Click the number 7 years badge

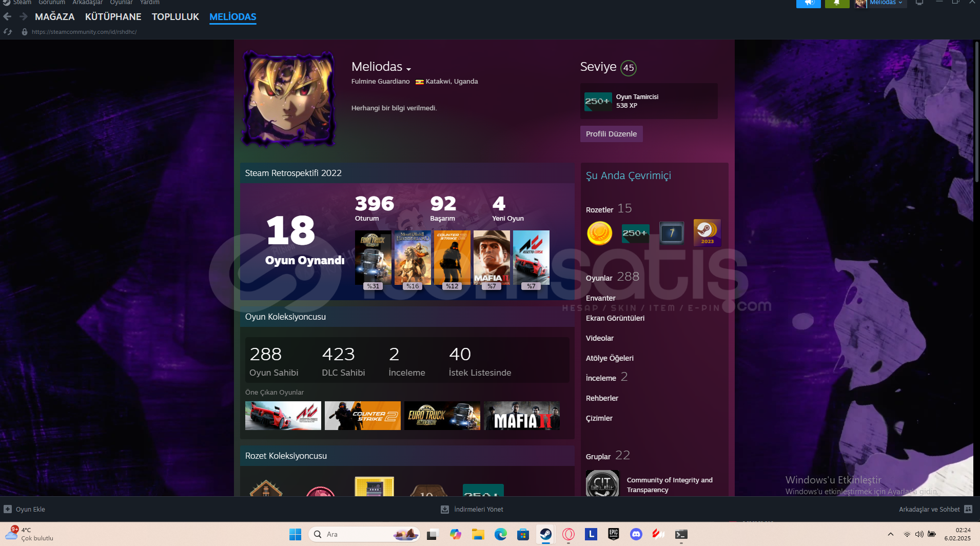point(672,233)
